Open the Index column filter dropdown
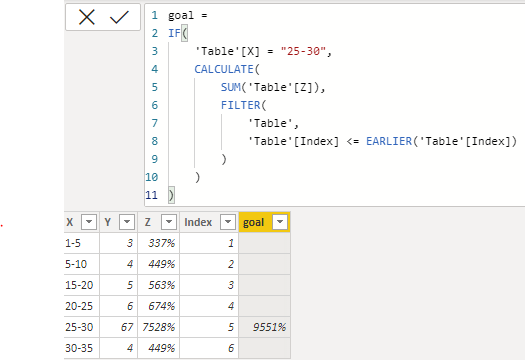 point(228,222)
